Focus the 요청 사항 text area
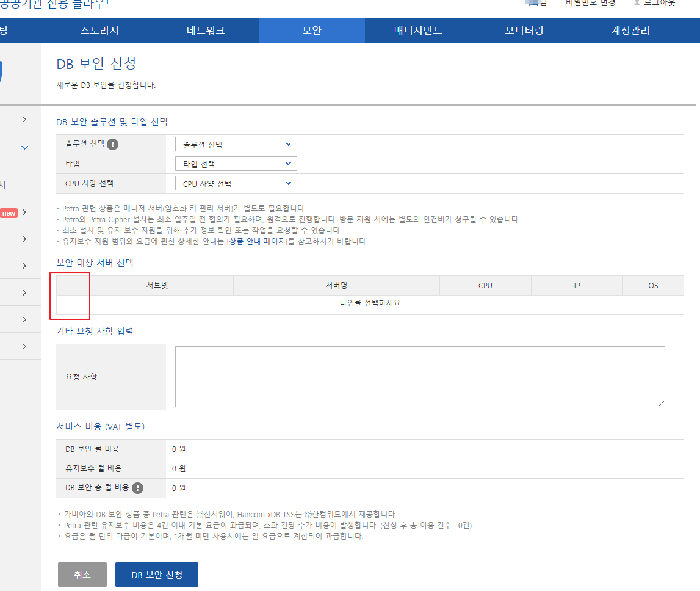The width and height of the screenshot is (700, 591). click(x=420, y=377)
